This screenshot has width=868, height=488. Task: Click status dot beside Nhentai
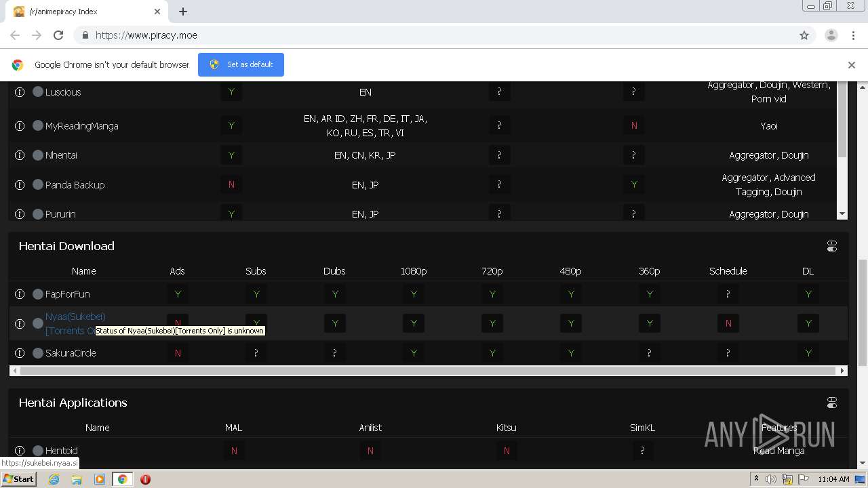pyautogui.click(x=38, y=155)
